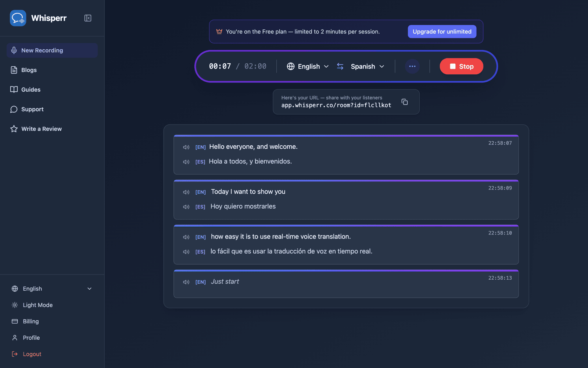Swap source and target languages
This screenshot has height=368, width=588.
point(340,67)
